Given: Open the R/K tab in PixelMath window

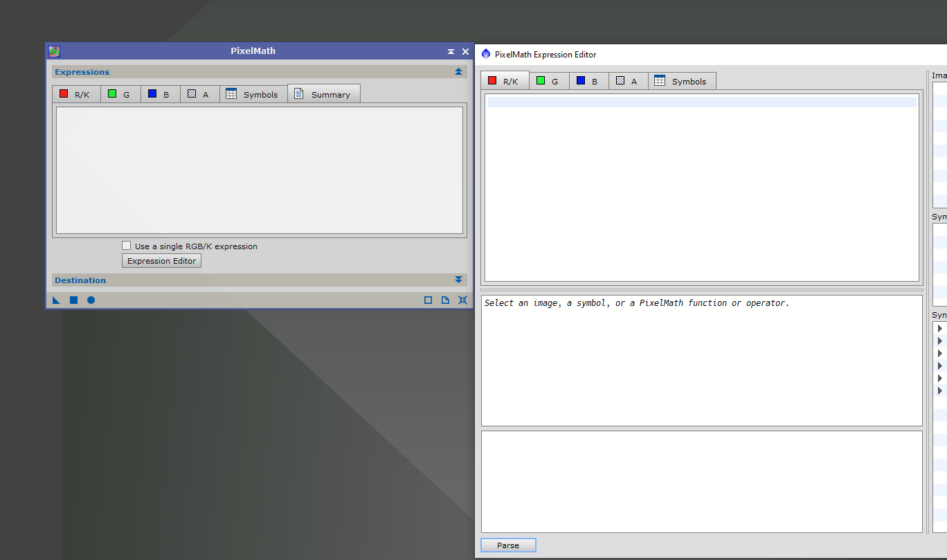Looking at the screenshot, I should click(76, 94).
